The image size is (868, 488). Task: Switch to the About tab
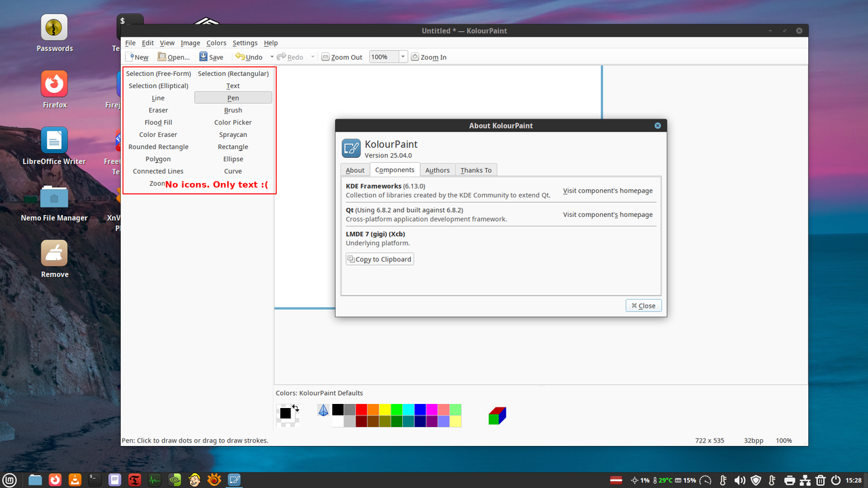click(355, 170)
